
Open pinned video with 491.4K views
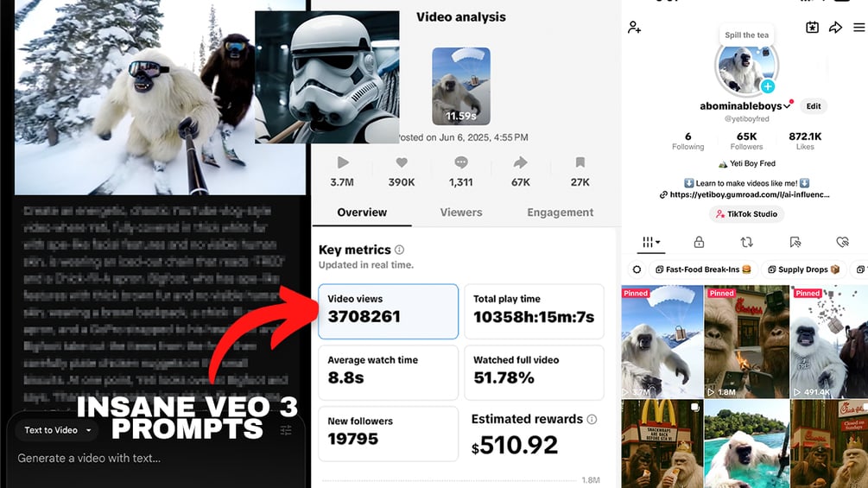(828, 341)
